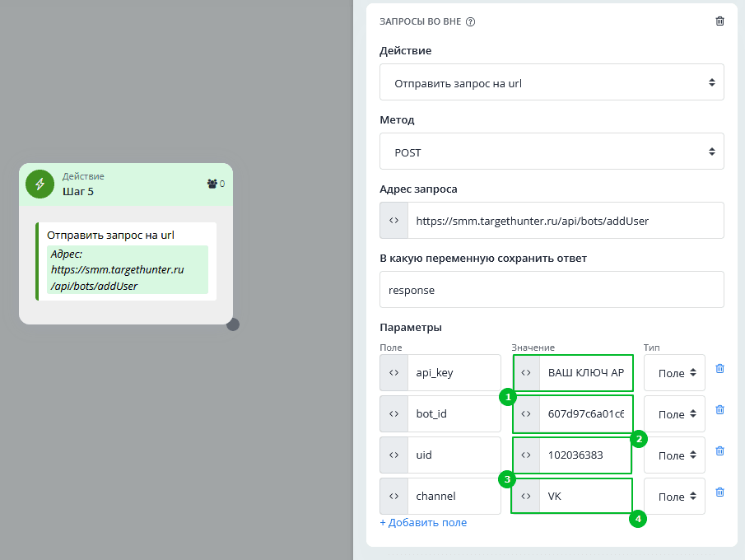Image resolution: width=745 pixels, height=560 pixels.
Task: Click the lightning action icon on Шаг 5
Action: [x=40, y=184]
